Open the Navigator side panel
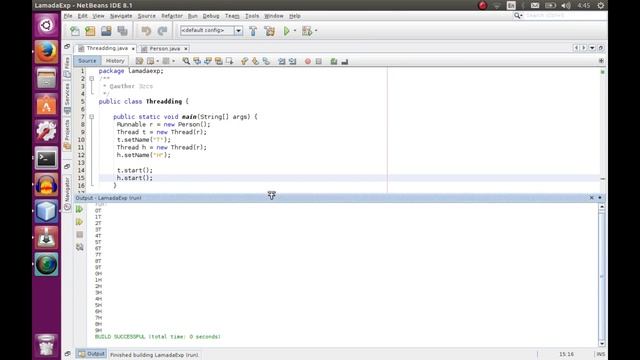 click(x=67, y=193)
